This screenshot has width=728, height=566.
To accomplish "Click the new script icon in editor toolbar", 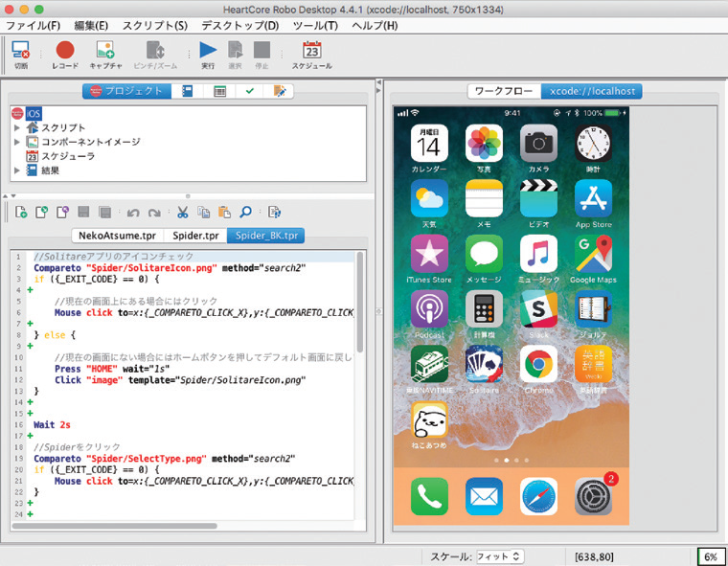I will tap(21, 213).
